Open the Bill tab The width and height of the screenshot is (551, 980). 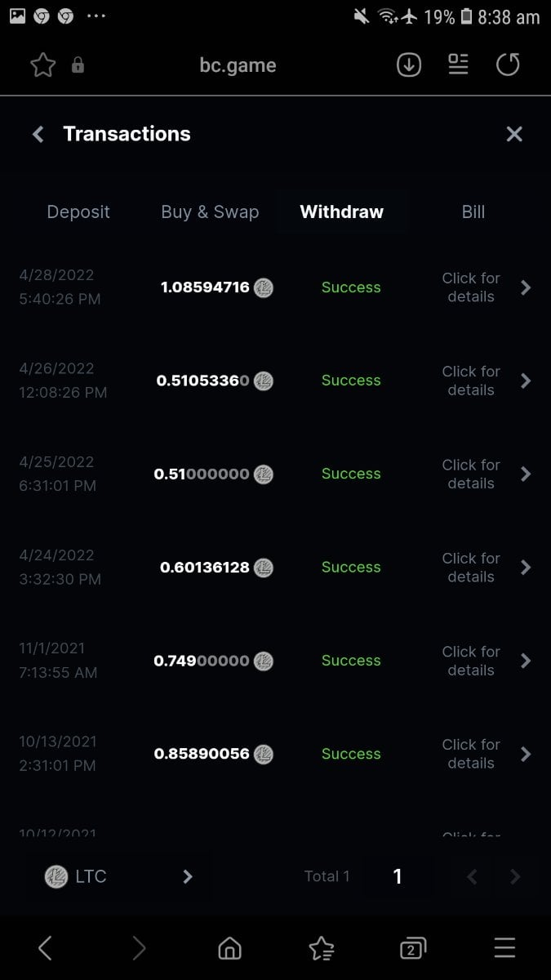pyautogui.click(x=473, y=212)
